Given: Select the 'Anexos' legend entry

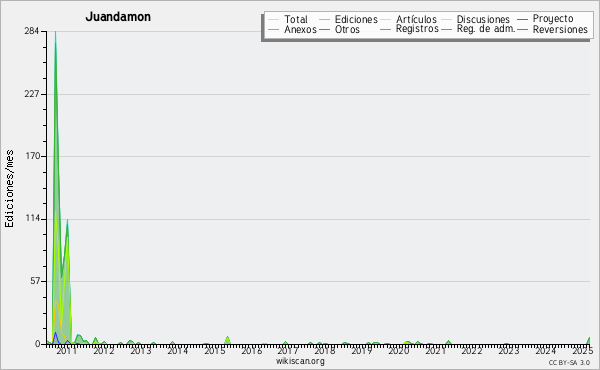Looking at the screenshot, I should click(300, 29).
